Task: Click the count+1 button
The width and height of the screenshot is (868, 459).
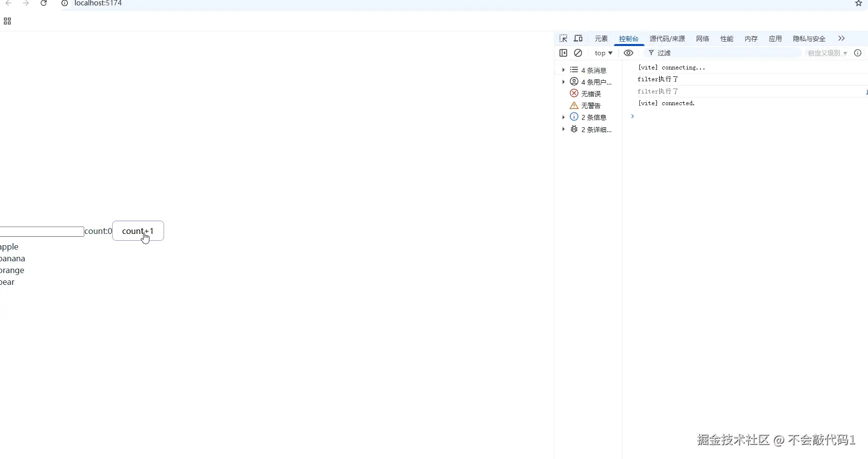Action: pyautogui.click(x=138, y=231)
